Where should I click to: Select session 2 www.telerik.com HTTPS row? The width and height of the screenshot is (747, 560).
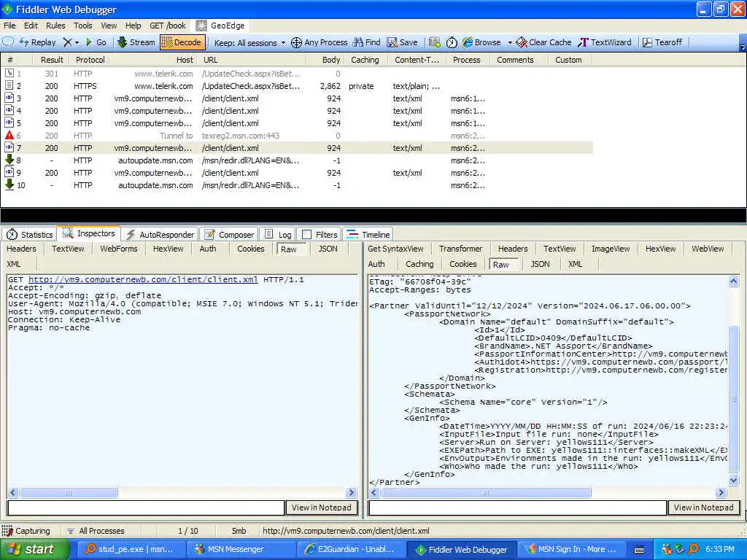tap(296, 86)
